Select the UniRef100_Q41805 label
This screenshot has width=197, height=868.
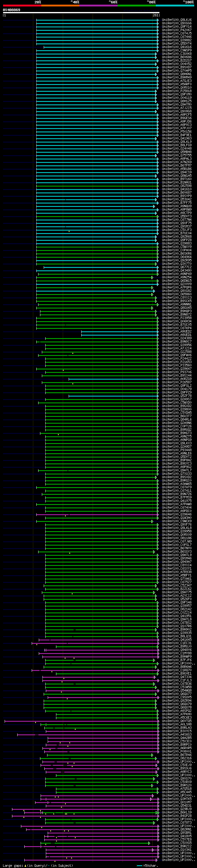pos(177,836)
